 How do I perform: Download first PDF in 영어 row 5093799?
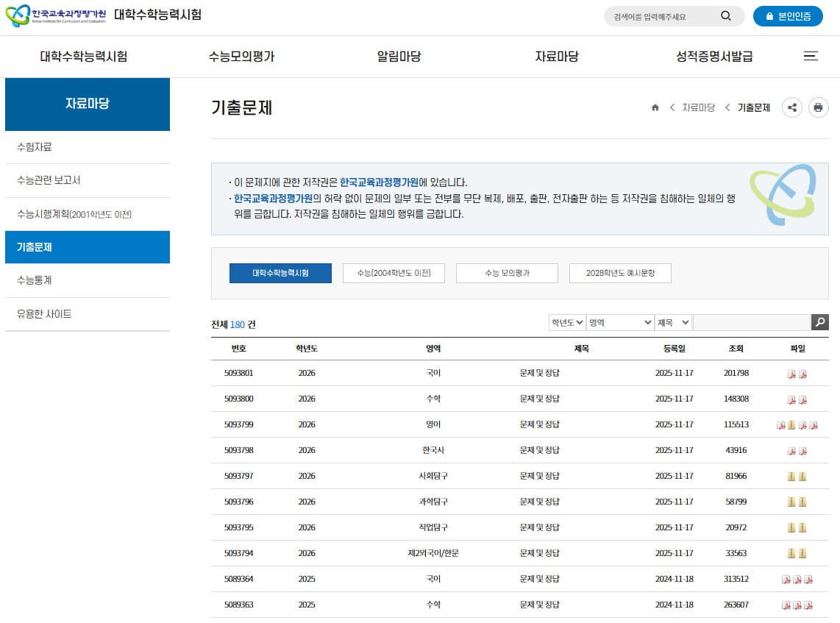pos(780,425)
